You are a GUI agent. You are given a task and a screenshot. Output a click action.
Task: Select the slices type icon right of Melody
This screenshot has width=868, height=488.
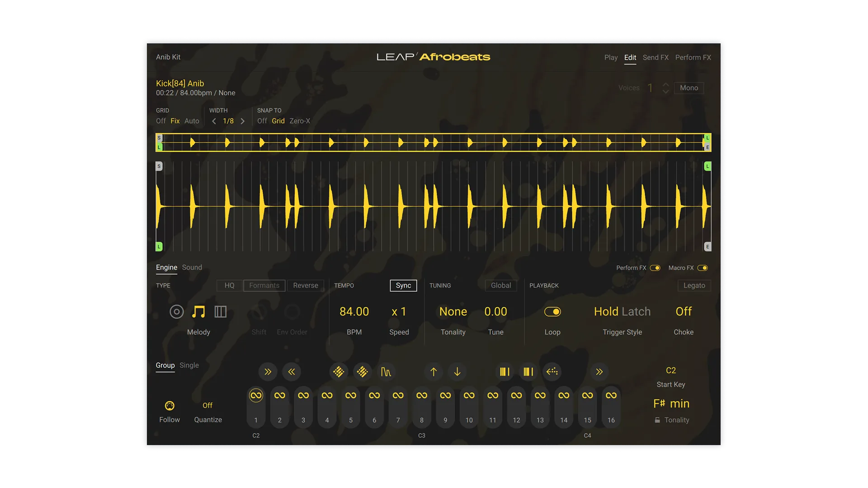click(x=220, y=312)
